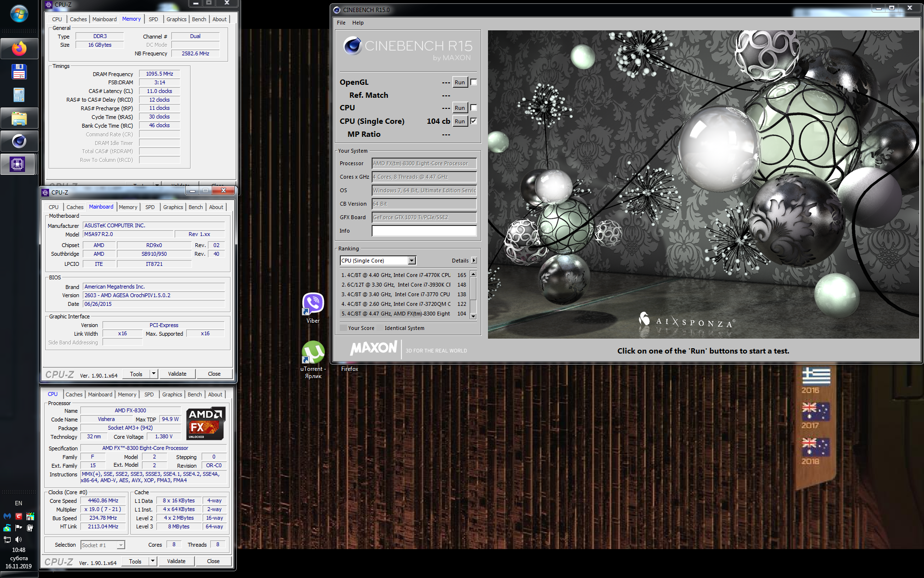Toggle the Your Score legend box
This screenshot has height=578, width=924.
[x=343, y=328]
